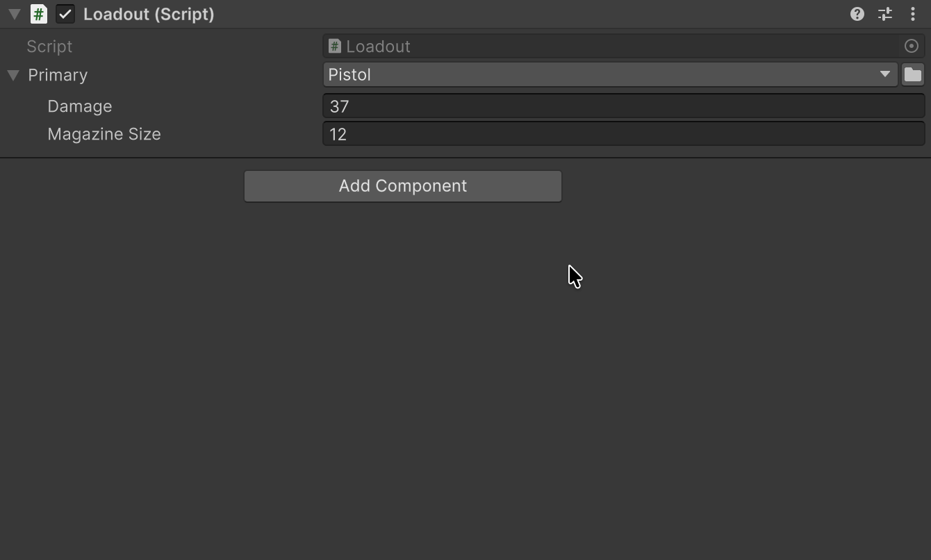Click the script icon inside Loadout field
This screenshot has height=560, width=931.
[334, 47]
